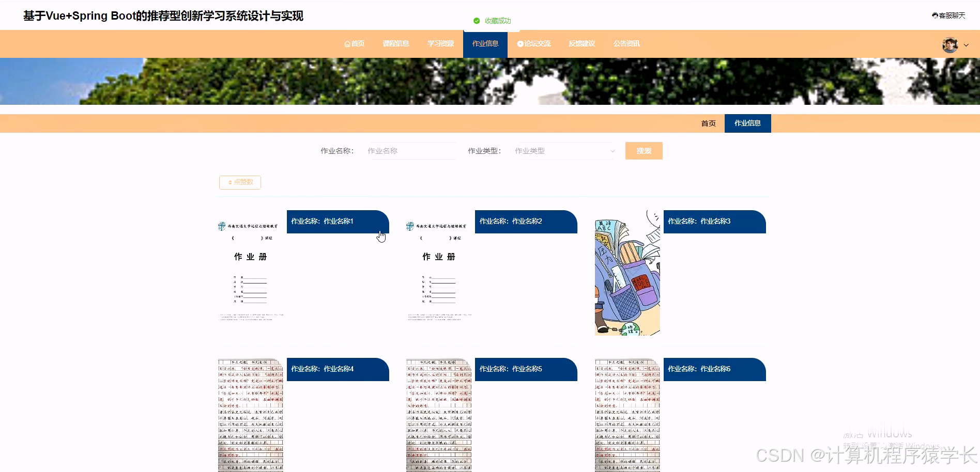Click the 作业名称 search input field
The image size is (980, 472).
(x=411, y=151)
